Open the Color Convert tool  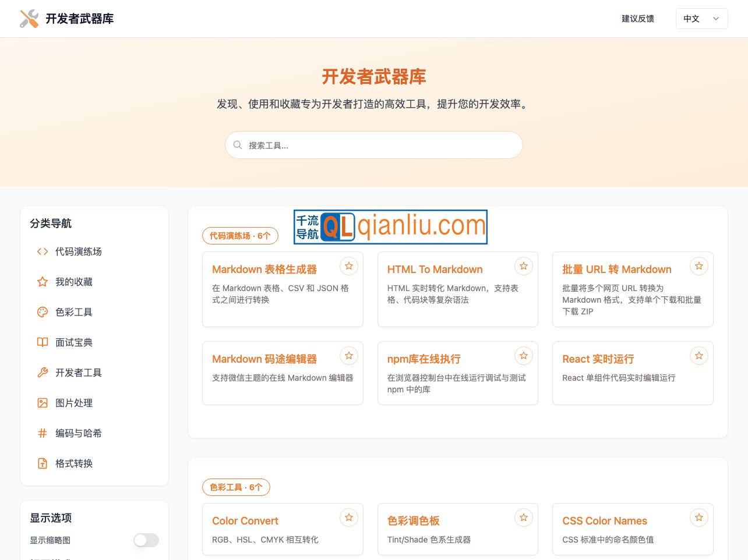tap(245, 520)
